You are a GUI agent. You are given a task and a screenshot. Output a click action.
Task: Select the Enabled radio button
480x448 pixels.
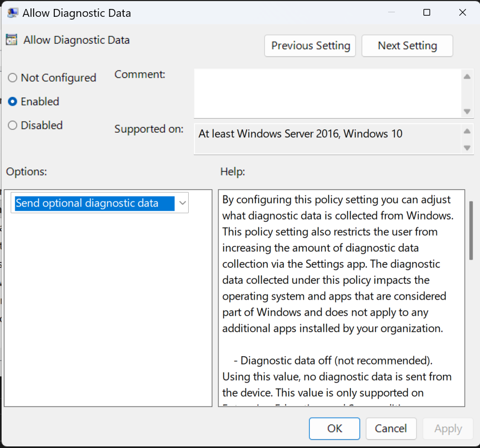pos(12,101)
